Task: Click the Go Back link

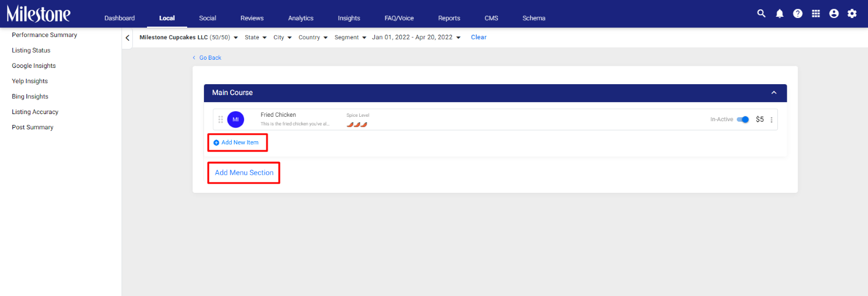Action: coord(207,58)
